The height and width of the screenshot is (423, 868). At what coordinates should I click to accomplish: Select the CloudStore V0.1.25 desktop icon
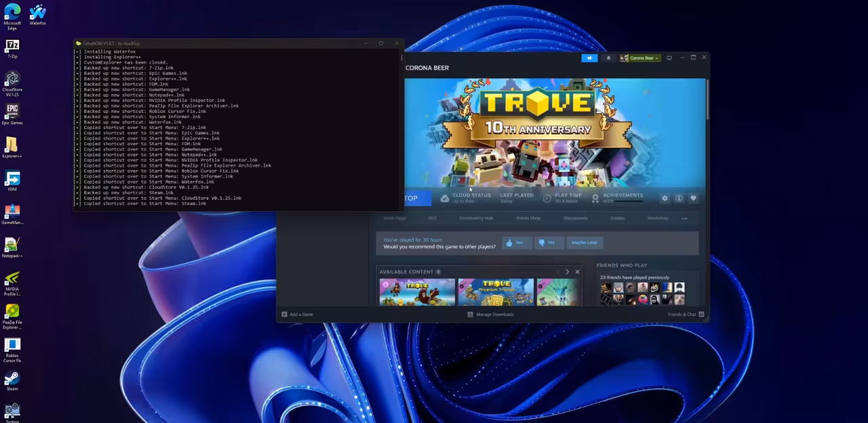[x=12, y=83]
